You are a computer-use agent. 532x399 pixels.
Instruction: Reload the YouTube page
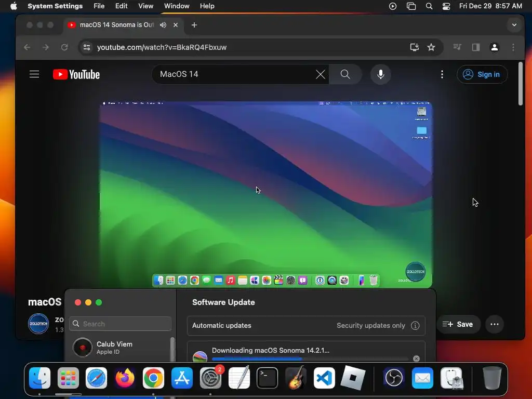[64, 47]
